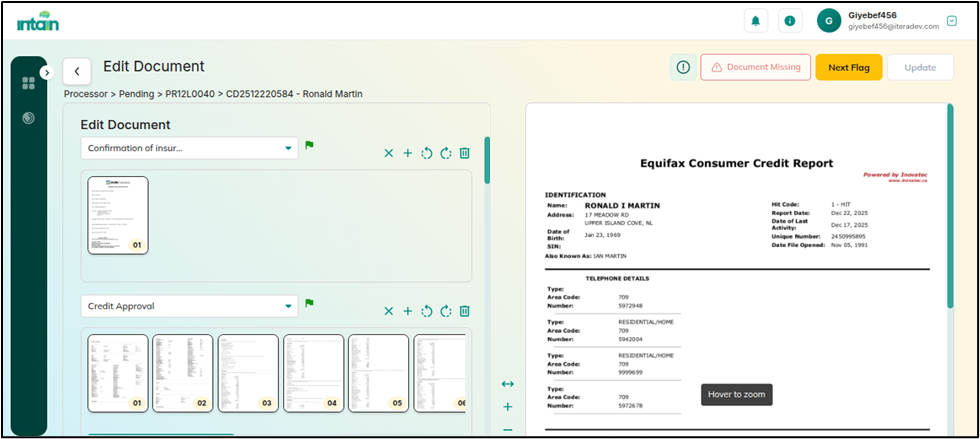
Task: Expand the user account menu chevron
Action: tap(952, 21)
